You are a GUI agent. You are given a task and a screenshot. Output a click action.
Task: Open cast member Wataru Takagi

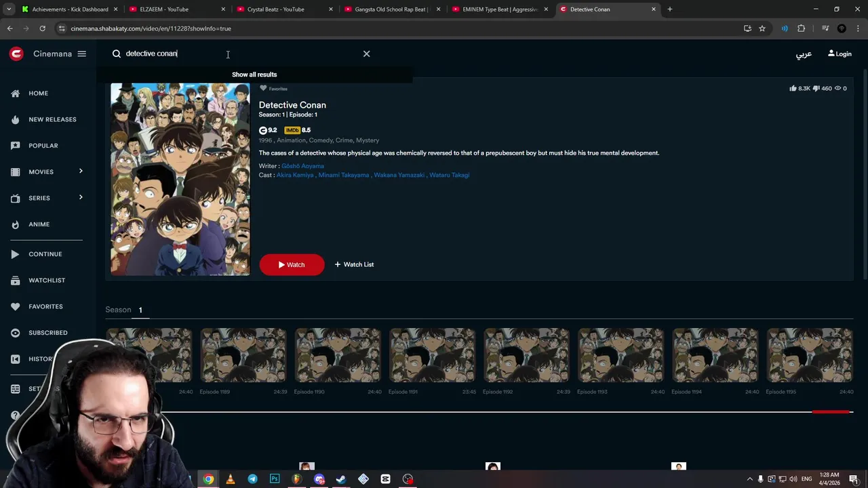449,175
